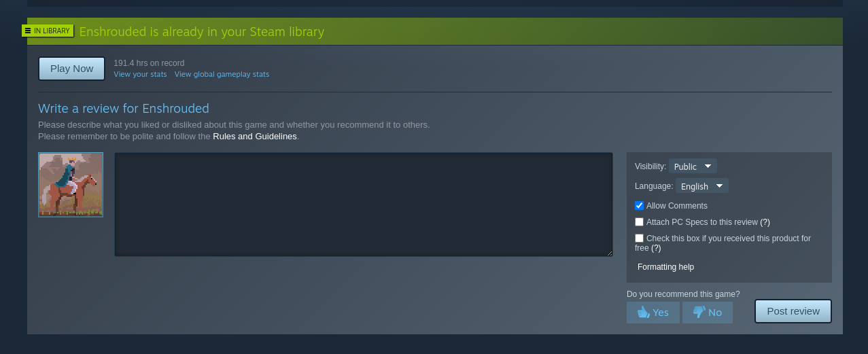Open the help (?) beside received for free
The width and height of the screenshot is (868, 354).
656,248
